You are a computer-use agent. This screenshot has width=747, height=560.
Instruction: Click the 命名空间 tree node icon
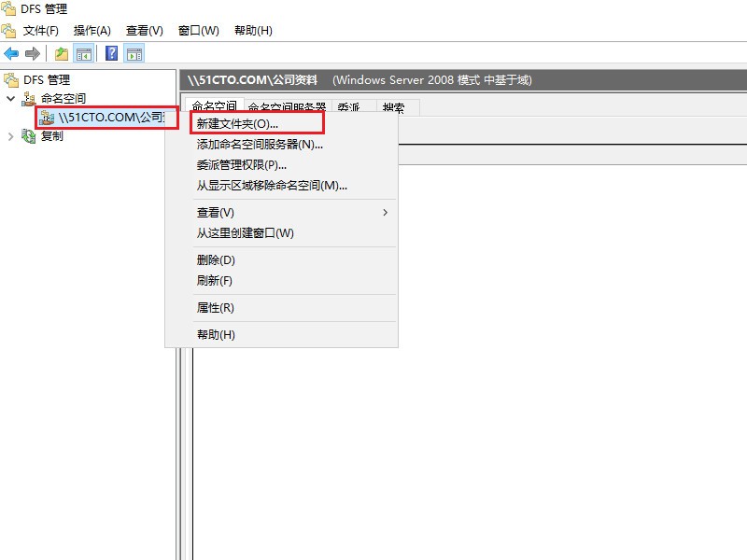click(30, 98)
